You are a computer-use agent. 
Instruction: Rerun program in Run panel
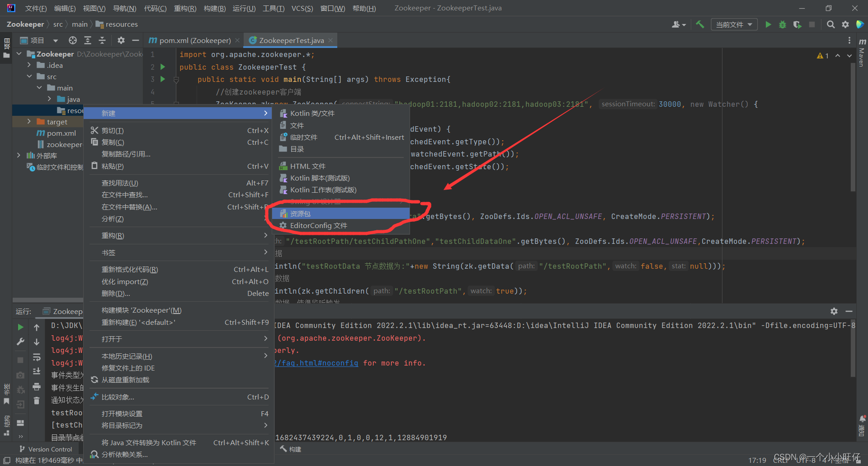pos(20,327)
